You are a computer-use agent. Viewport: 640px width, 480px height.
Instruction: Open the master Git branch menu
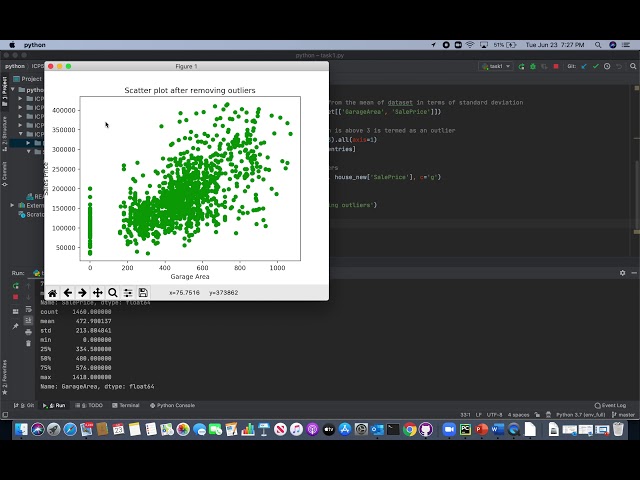coord(623,415)
